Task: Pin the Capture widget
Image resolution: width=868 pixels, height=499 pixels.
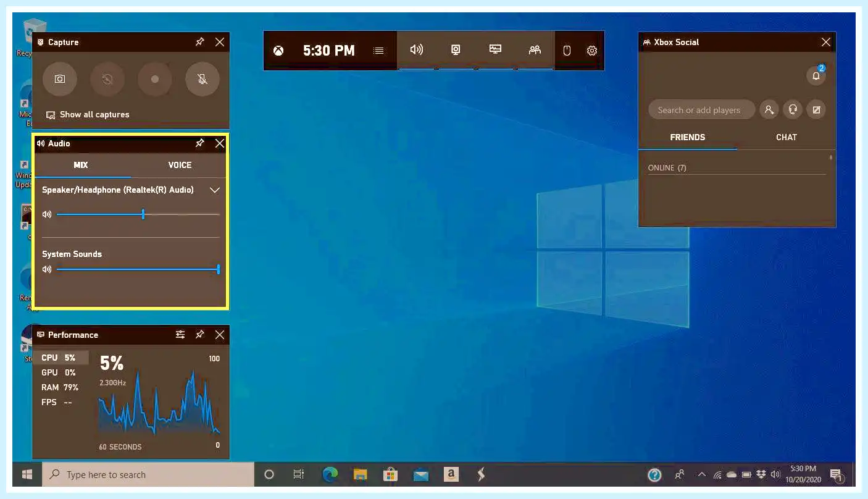Action: click(x=200, y=42)
